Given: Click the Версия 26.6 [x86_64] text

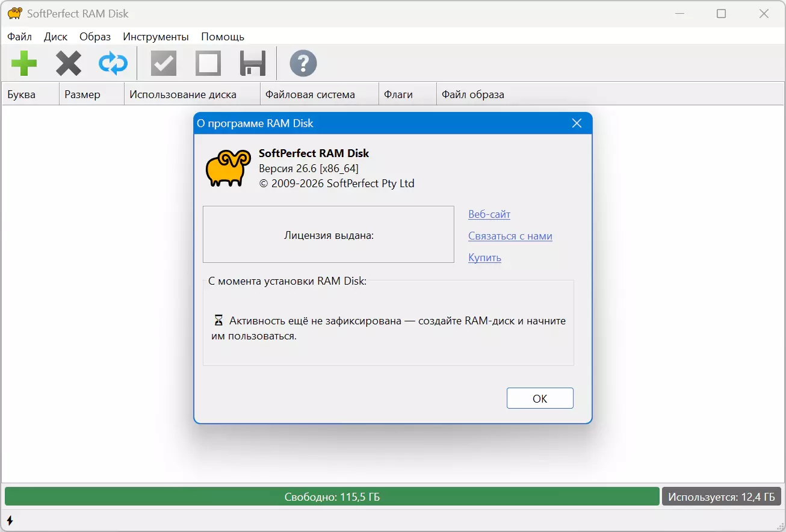Looking at the screenshot, I should click(x=309, y=169).
